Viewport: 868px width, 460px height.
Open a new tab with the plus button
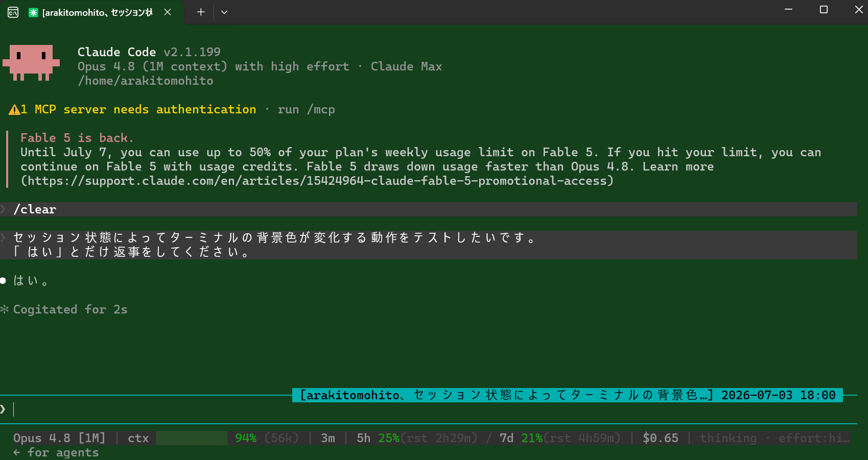pos(201,12)
